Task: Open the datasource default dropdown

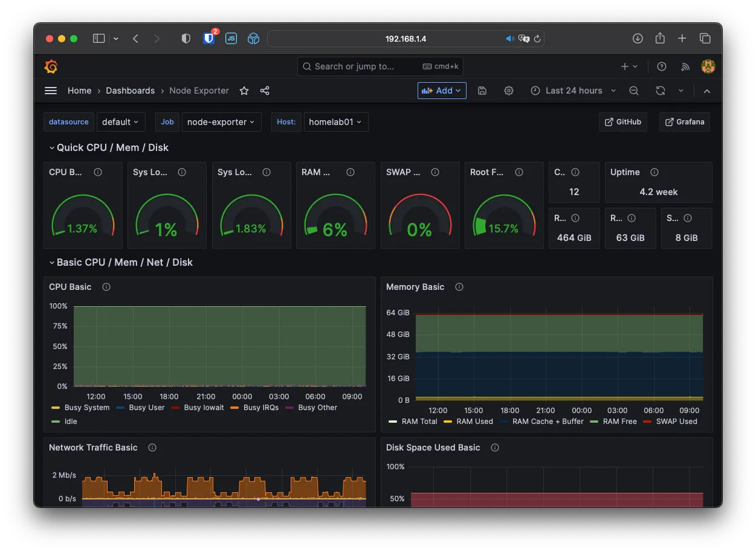Action: (121, 122)
